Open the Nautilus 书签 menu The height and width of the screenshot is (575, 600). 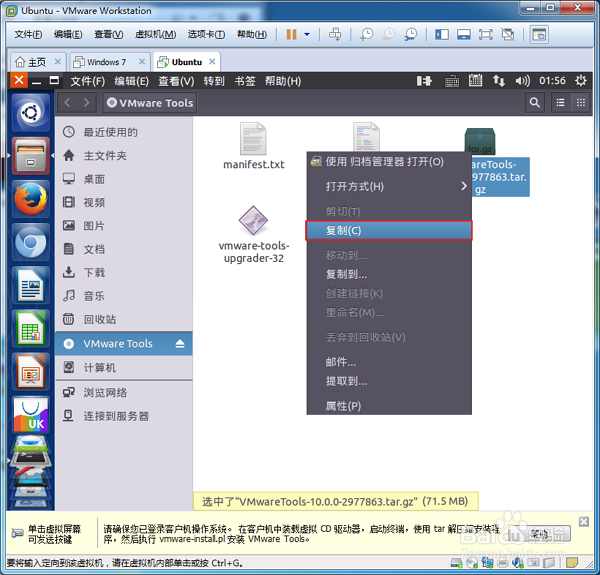[245, 81]
